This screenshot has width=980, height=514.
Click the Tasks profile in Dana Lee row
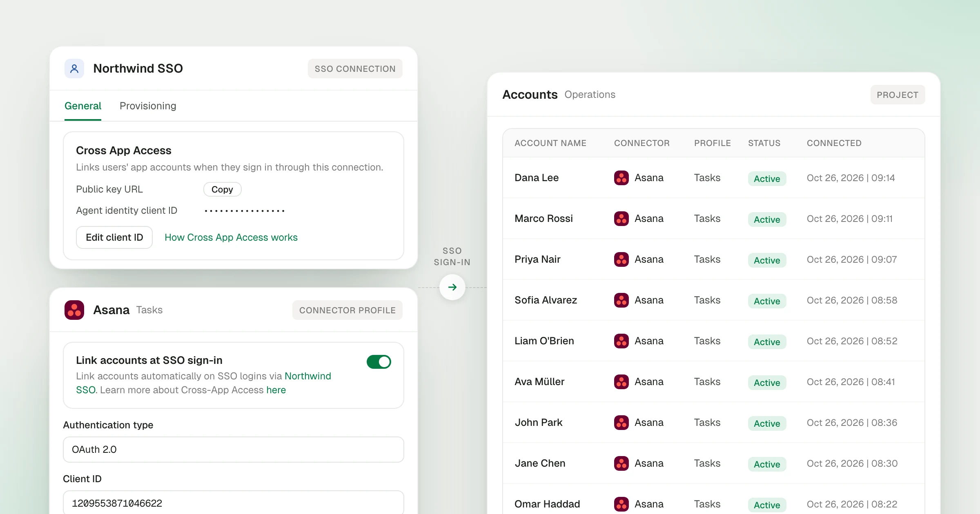[x=707, y=178]
